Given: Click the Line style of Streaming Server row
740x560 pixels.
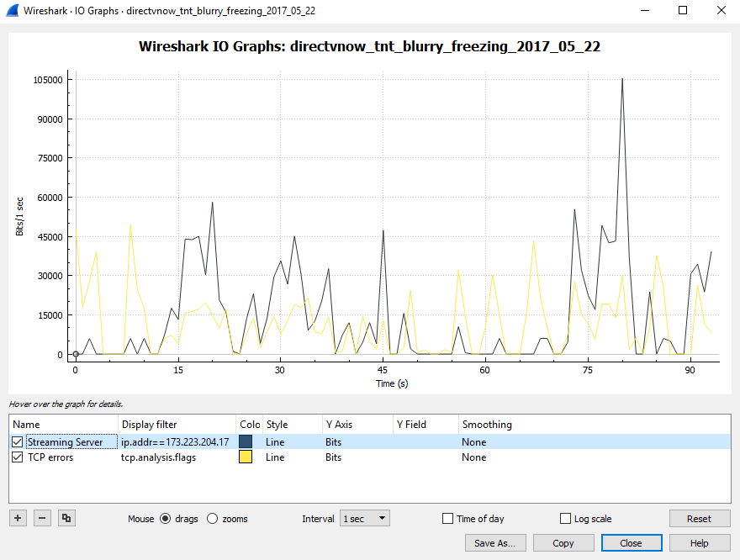Looking at the screenshot, I should (x=275, y=442).
